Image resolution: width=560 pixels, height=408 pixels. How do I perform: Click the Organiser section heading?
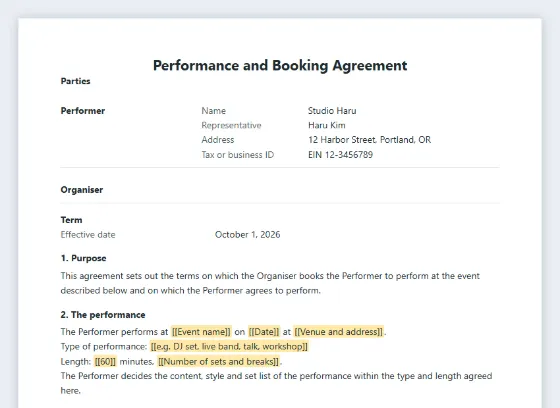(82, 190)
